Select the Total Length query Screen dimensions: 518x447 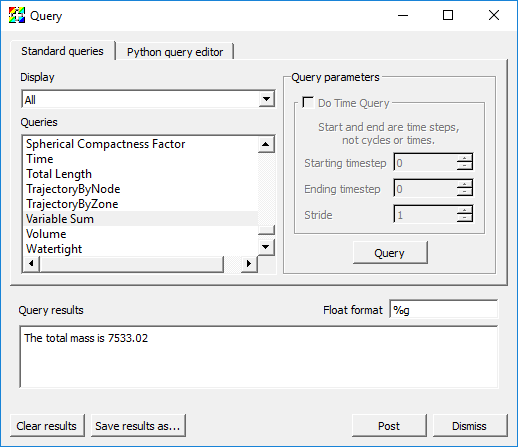point(141,174)
